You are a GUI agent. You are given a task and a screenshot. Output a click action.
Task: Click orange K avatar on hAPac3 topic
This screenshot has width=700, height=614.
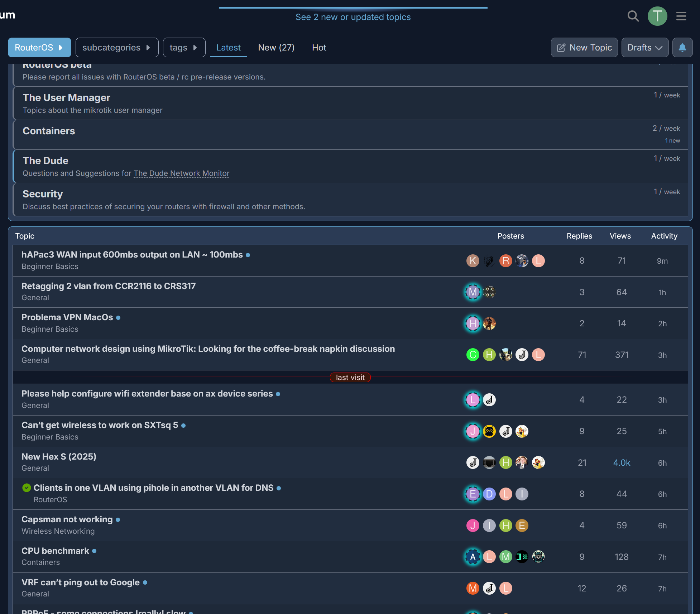point(473,261)
